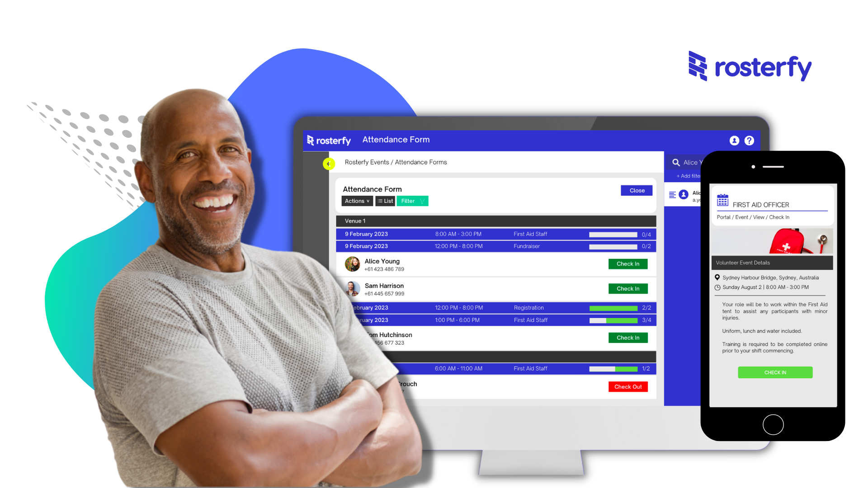Expand the Actions dropdown menu

click(x=357, y=201)
